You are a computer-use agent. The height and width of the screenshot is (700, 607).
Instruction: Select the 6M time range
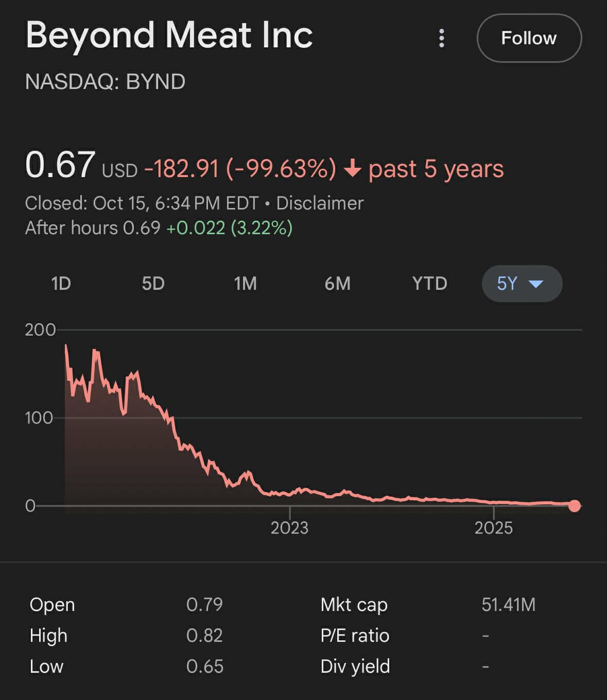(337, 284)
